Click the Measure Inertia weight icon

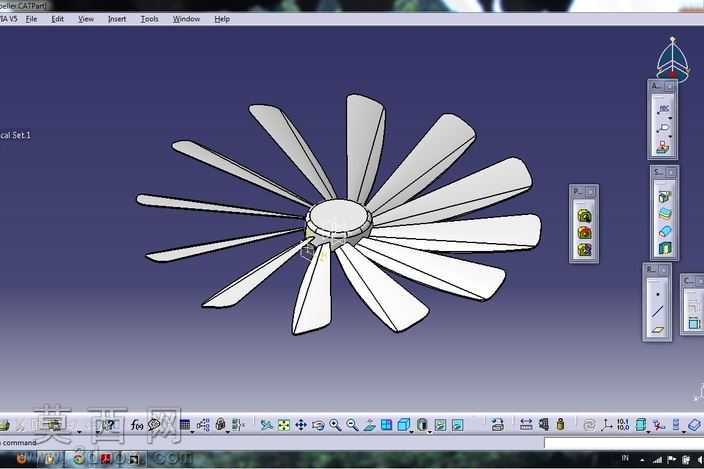click(560, 424)
